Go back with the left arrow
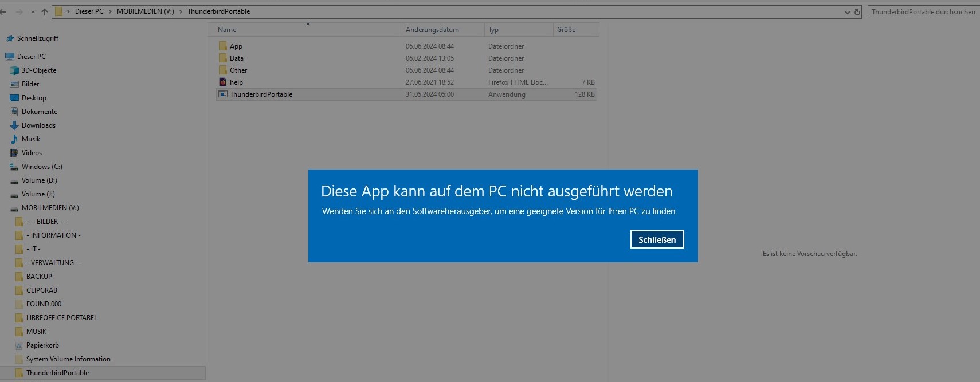980x382 pixels. coord(3,11)
